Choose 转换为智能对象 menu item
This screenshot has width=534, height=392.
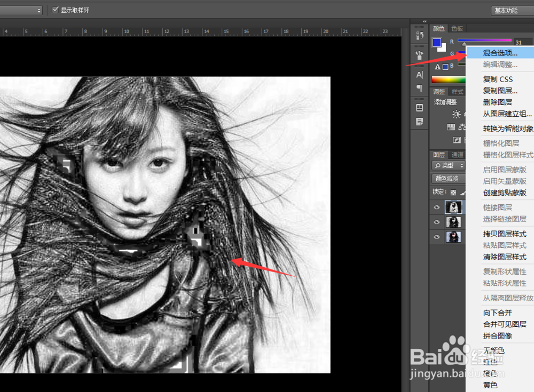pyautogui.click(x=500, y=129)
